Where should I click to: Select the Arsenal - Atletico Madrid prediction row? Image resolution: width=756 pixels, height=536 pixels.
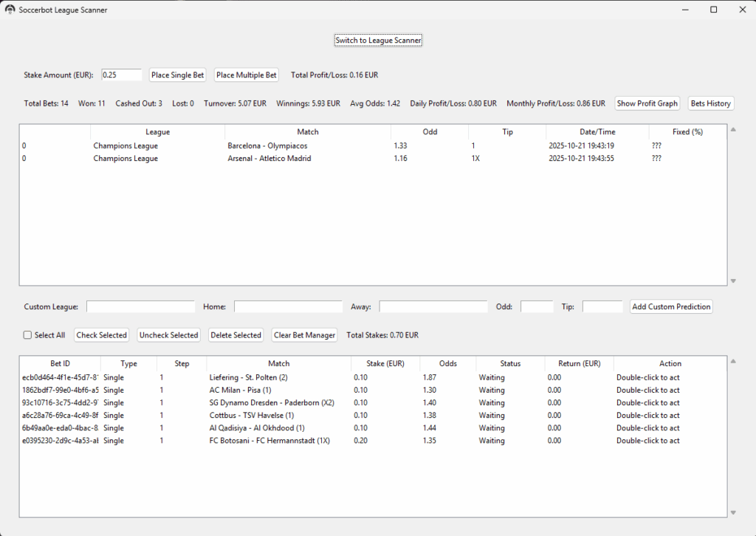coord(373,158)
